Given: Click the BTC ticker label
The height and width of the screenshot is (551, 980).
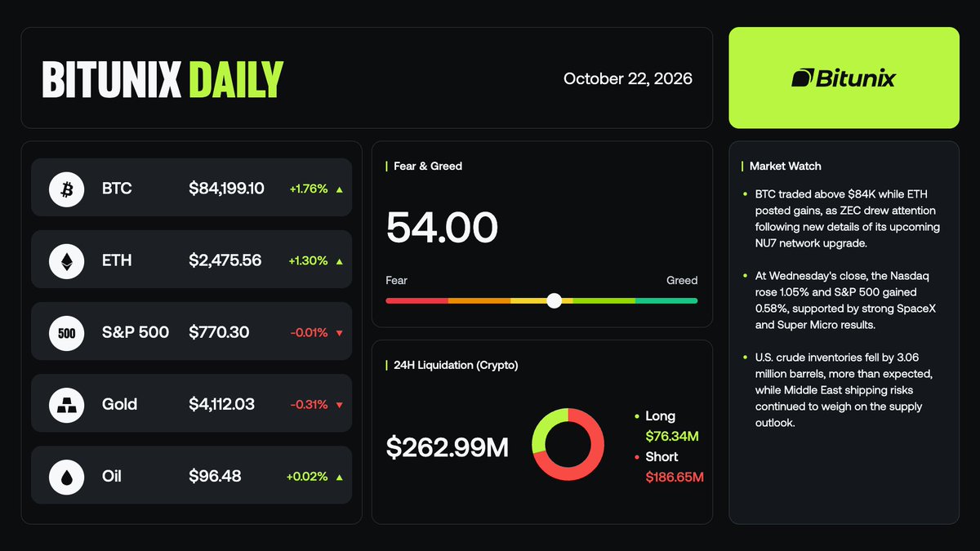Looking at the screenshot, I should (117, 189).
